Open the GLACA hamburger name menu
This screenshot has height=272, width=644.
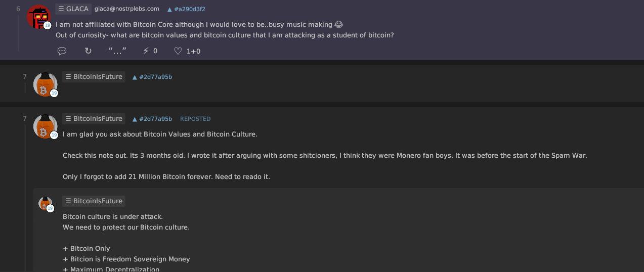(73, 9)
